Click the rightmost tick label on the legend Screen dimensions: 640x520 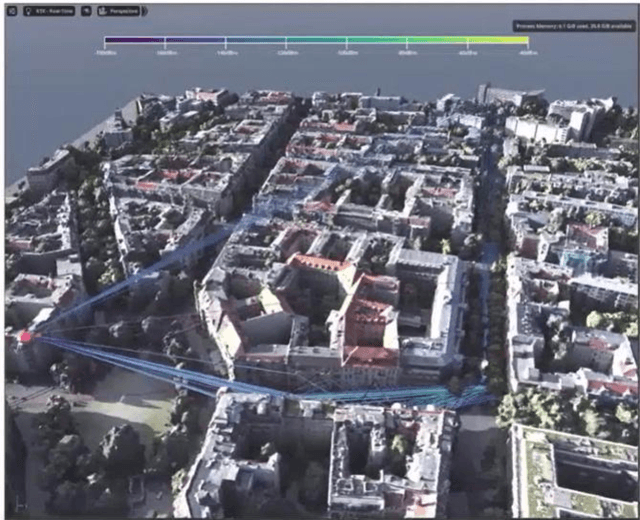(526, 52)
